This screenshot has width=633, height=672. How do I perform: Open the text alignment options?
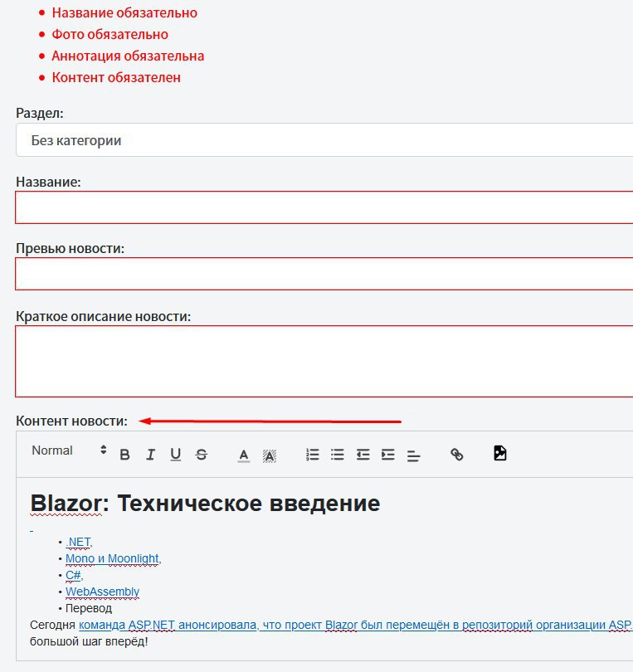click(x=414, y=455)
